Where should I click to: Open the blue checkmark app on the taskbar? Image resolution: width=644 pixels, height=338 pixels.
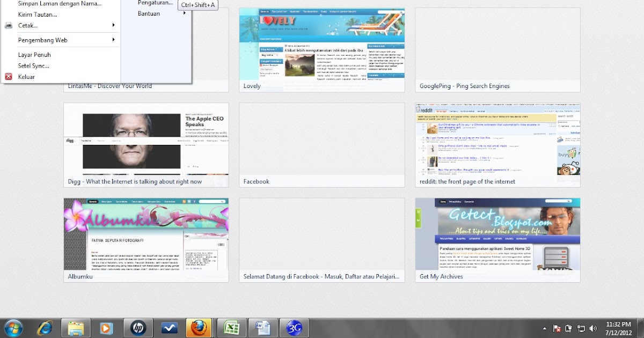pyautogui.click(x=169, y=327)
